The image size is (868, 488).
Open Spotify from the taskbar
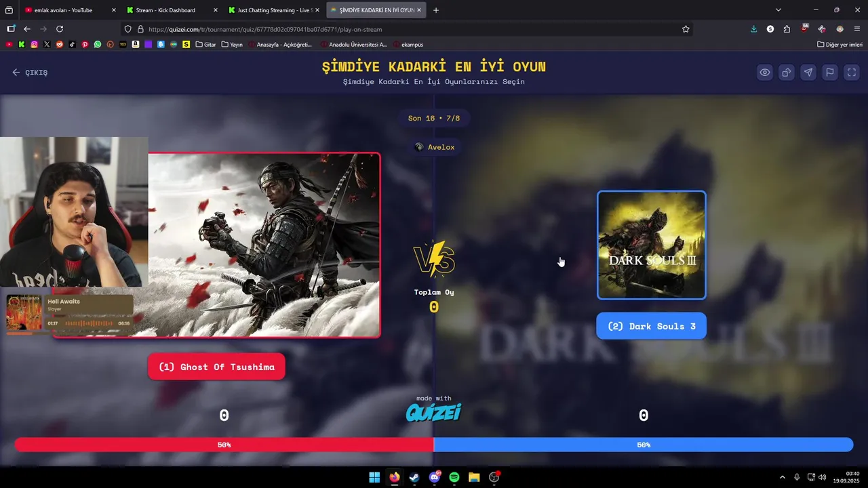point(454,477)
